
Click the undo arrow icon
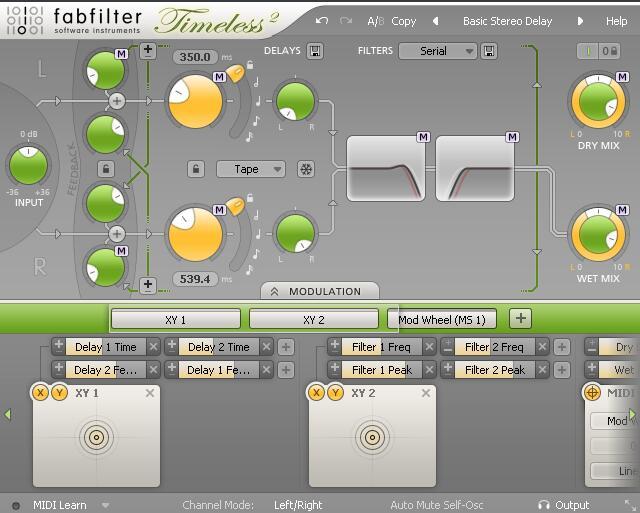(x=322, y=20)
